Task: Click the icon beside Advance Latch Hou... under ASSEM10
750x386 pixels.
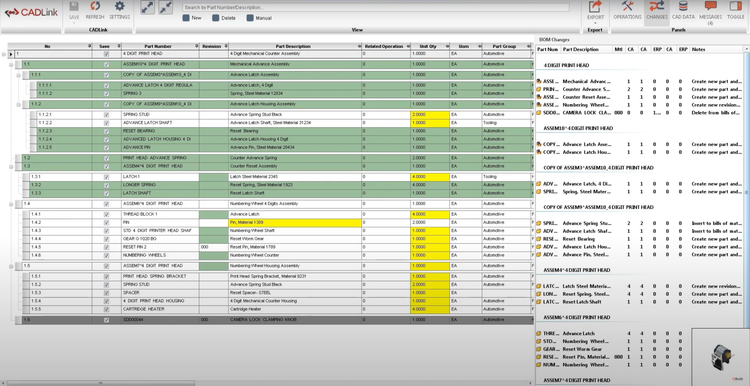Action: 539,152
